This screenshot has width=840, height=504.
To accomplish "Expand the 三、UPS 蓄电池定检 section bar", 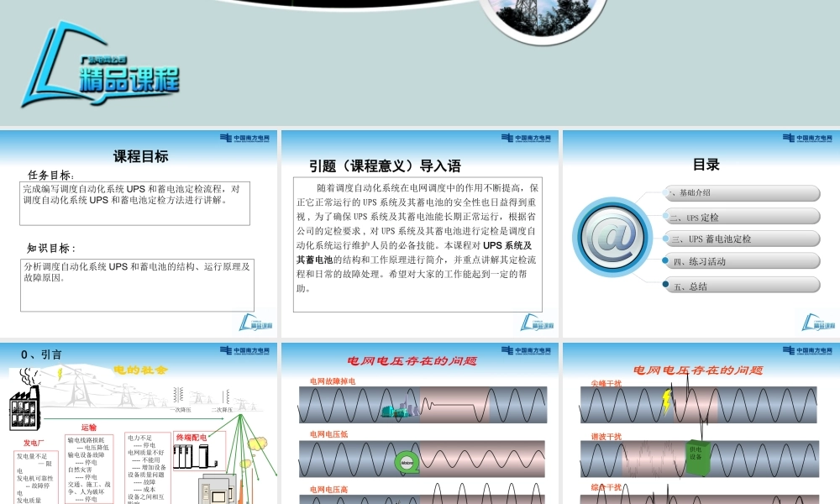I will pyautogui.click(x=743, y=238).
